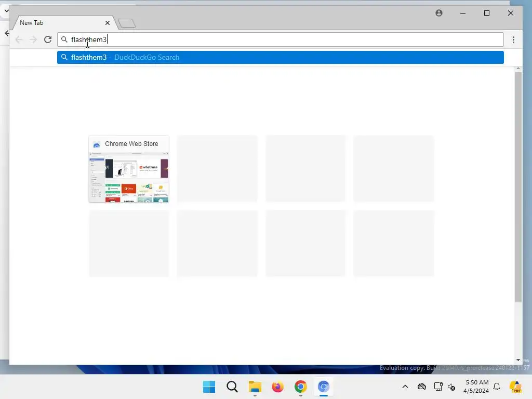532x399 pixels.
Task: Switch to Google Chrome in the taskbar
Action: click(301, 387)
